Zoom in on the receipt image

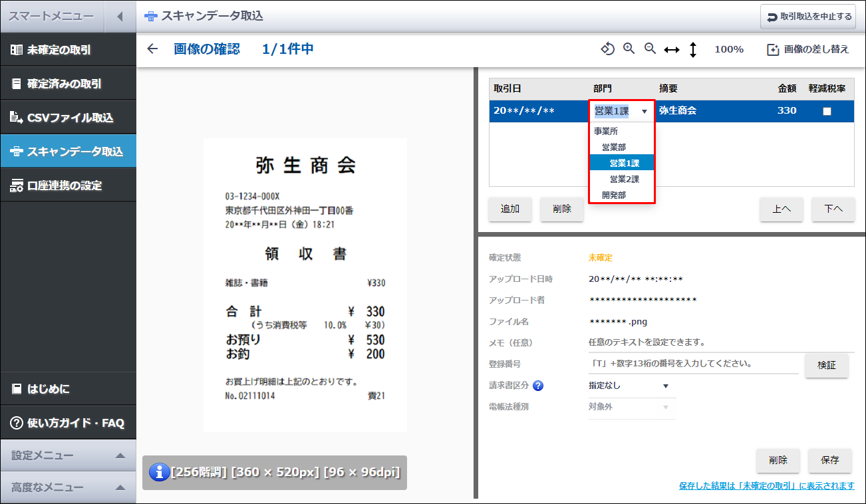(x=629, y=49)
